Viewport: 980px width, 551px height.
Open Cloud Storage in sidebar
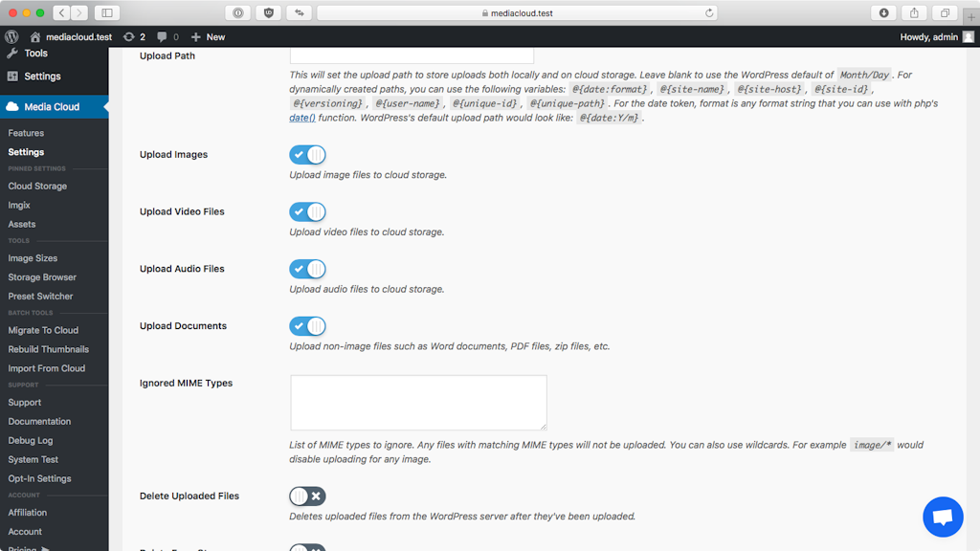[37, 187]
